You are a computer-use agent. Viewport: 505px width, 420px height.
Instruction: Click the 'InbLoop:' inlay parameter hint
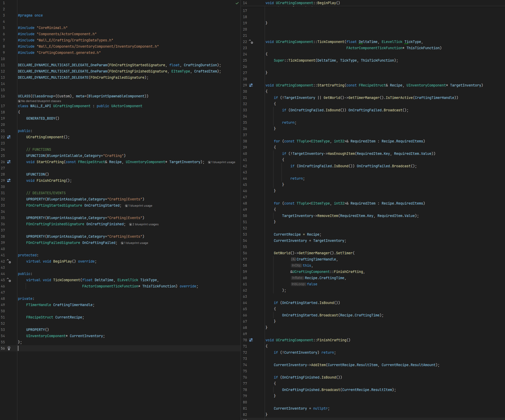(298, 284)
